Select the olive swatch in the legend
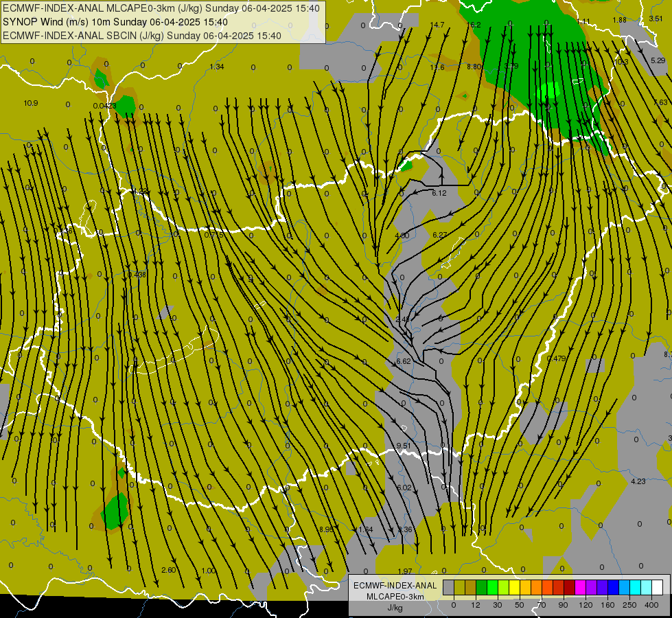This screenshot has height=618, width=672. coord(459,587)
